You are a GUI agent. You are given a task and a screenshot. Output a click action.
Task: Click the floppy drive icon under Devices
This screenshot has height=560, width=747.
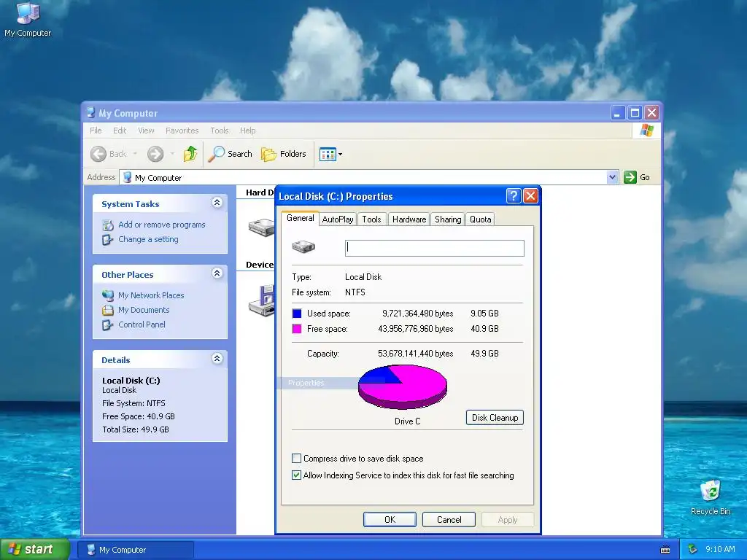tap(262, 301)
